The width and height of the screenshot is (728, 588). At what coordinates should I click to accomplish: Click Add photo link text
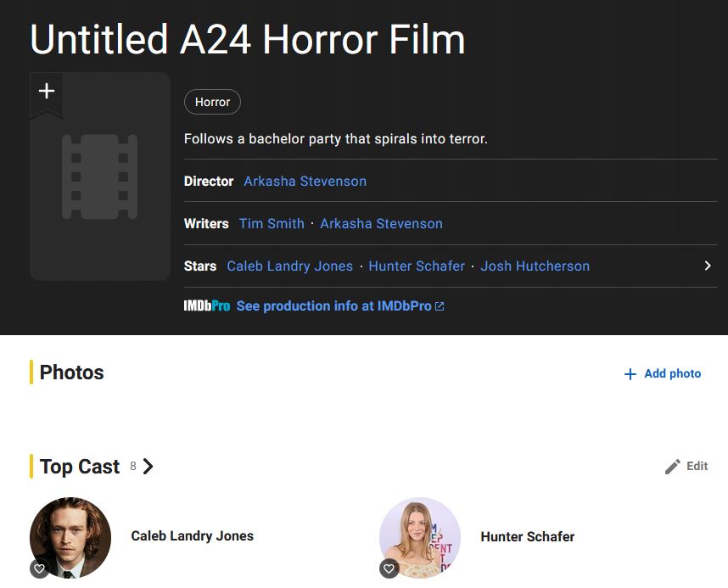(x=672, y=373)
